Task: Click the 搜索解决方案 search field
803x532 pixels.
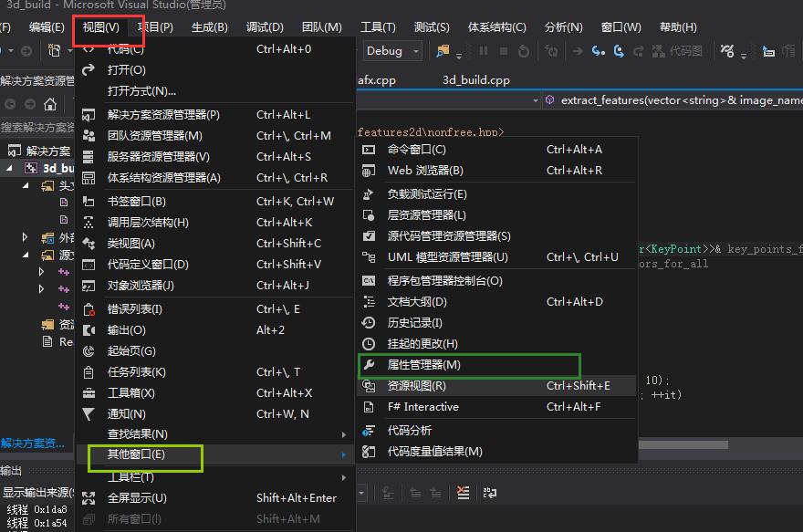Action: point(37,127)
